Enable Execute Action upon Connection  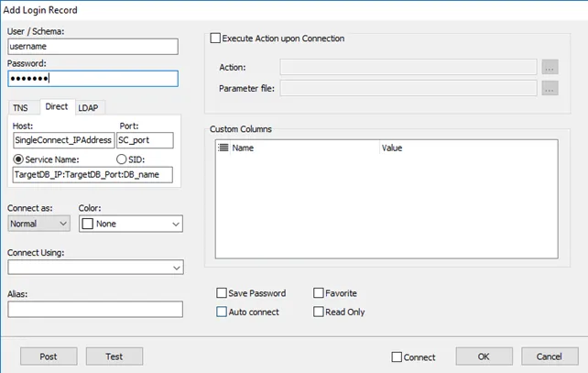(215, 38)
